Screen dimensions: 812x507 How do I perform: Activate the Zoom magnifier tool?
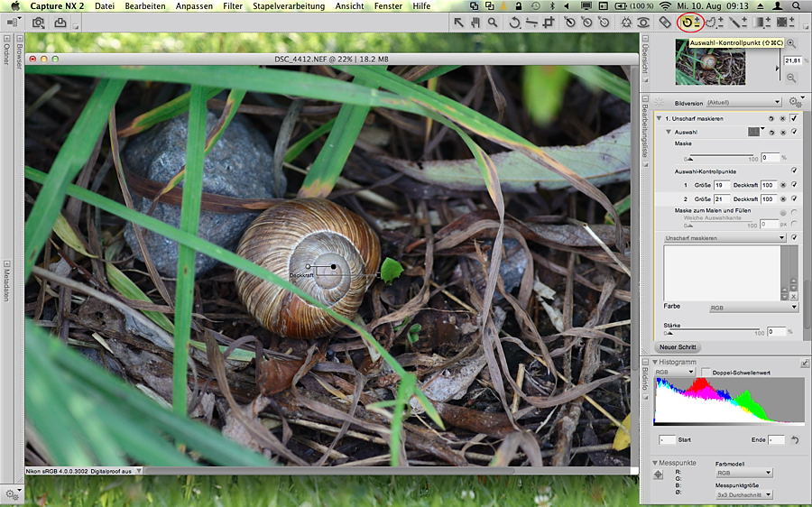point(493,23)
